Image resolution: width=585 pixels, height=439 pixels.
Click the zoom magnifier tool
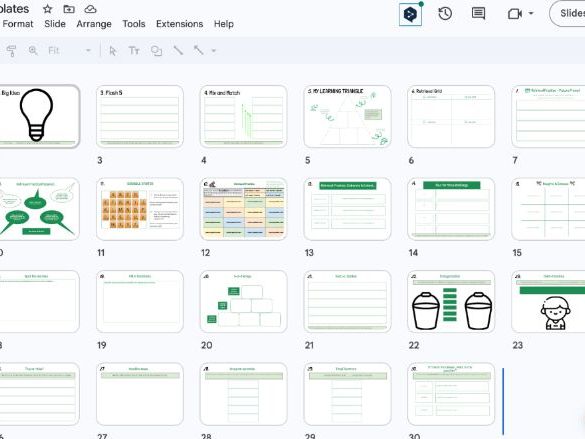[33, 50]
